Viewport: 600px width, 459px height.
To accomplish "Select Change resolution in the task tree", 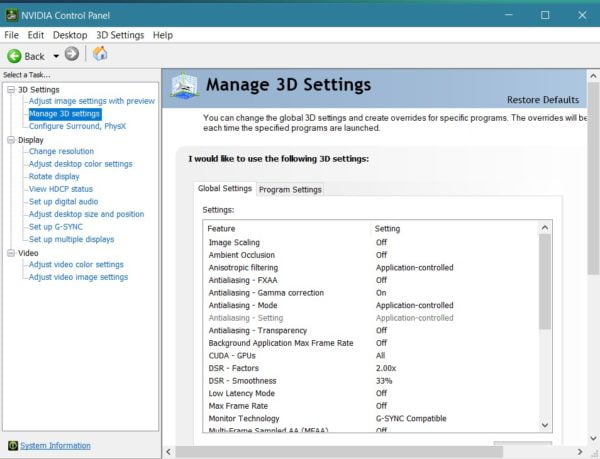I will (61, 152).
